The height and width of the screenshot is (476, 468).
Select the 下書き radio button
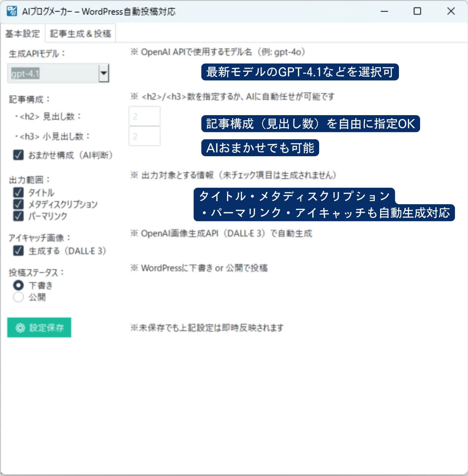(x=18, y=285)
